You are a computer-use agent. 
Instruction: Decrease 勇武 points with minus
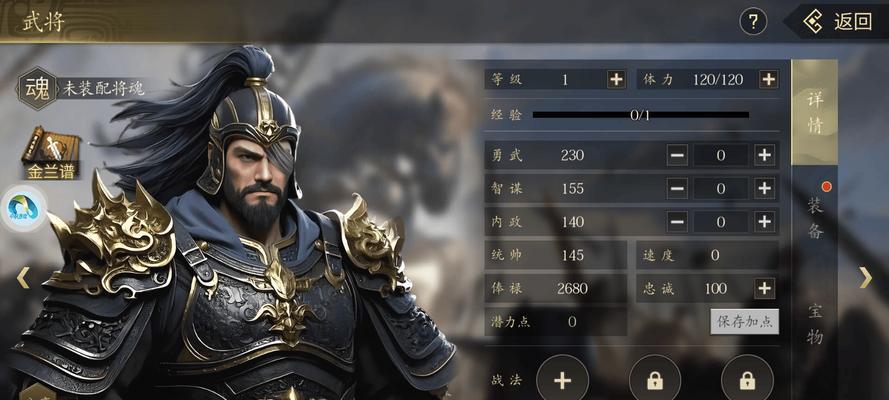click(677, 155)
